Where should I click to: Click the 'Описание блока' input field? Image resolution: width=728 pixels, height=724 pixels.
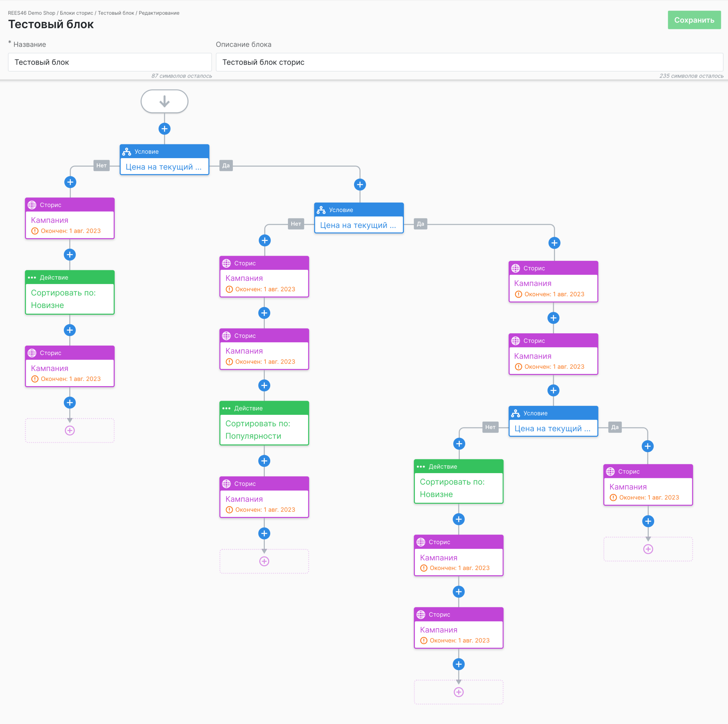pos(469,62)
